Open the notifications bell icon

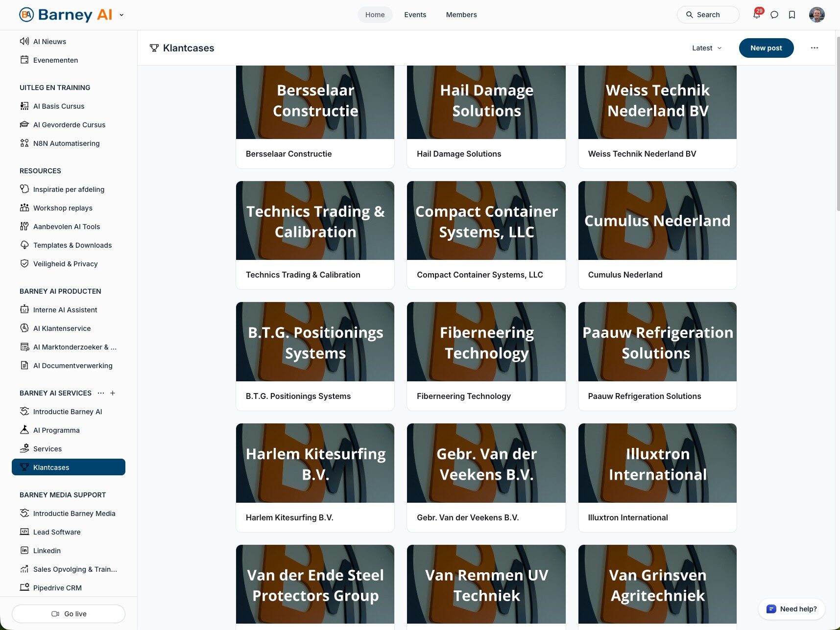[x=756, y=15]
